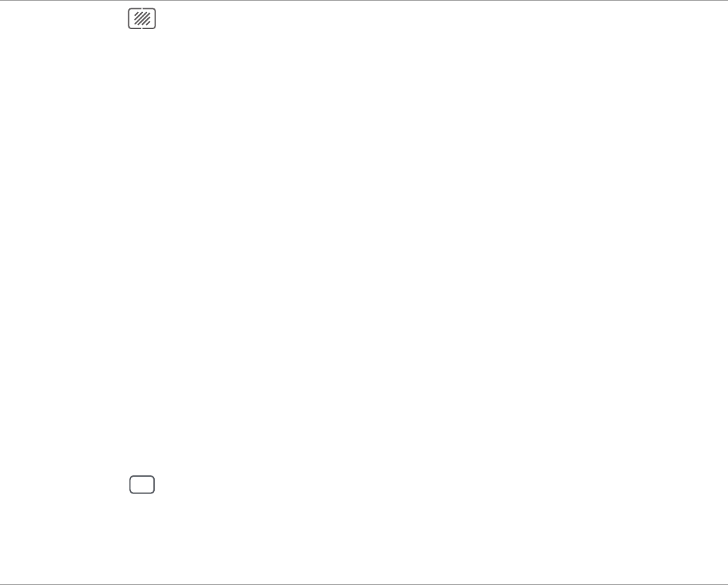The image size is (728, 585).
Task: Select the solid-border empty box
Action: click(142, 484)
